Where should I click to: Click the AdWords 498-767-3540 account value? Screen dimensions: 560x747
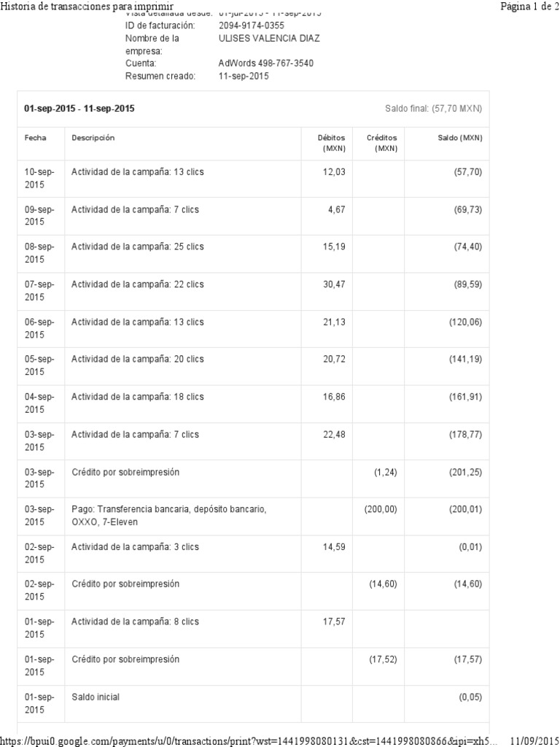[x=266, y=63]
